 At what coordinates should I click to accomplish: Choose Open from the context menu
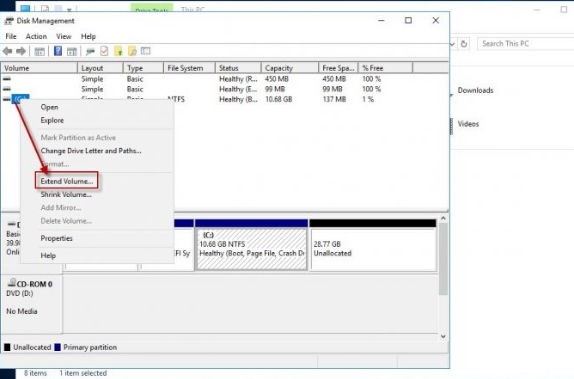49,107
